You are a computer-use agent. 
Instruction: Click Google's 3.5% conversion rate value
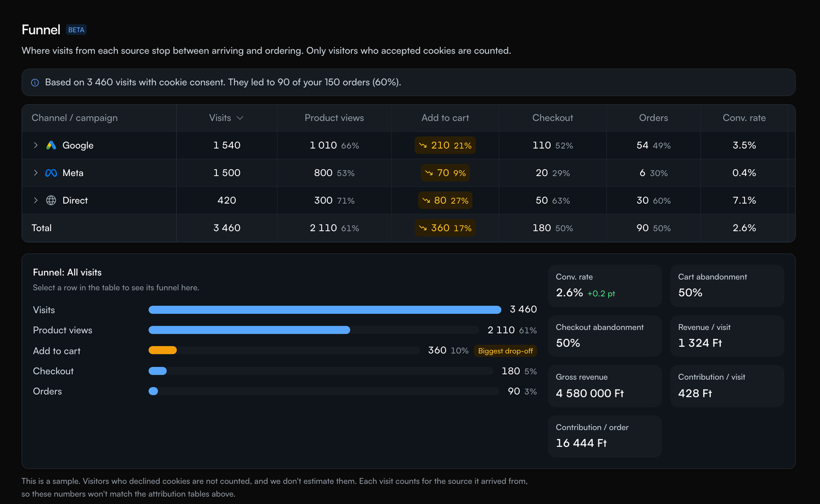(744, 145)
